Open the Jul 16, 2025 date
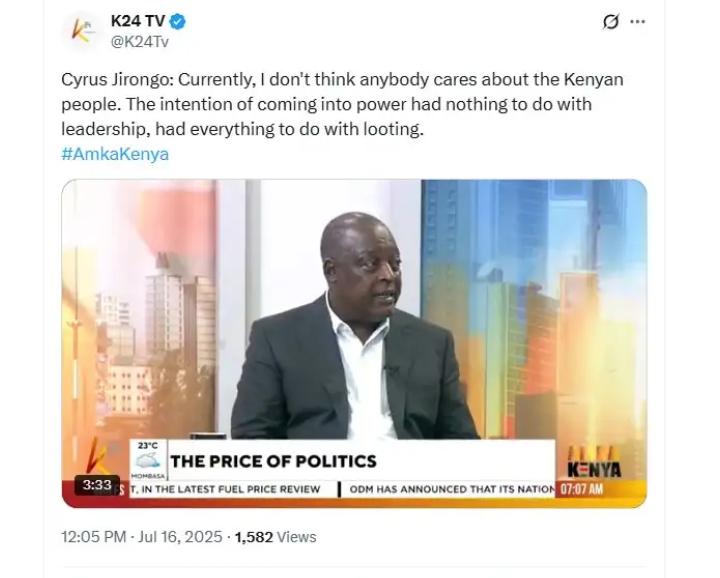 pos(180,537)
